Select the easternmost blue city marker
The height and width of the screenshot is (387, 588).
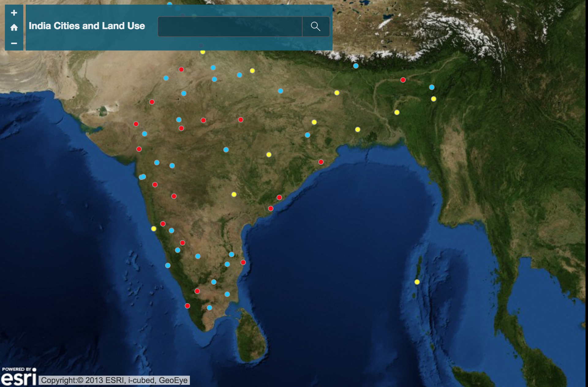click(432, 87)
